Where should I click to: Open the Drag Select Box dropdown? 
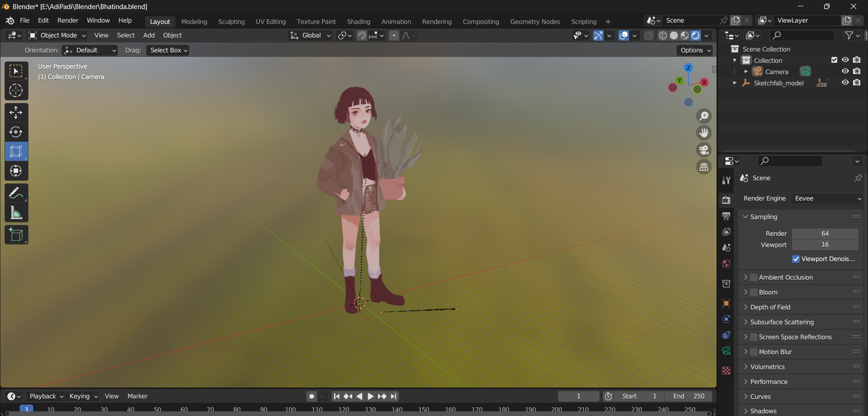(168, 50)
